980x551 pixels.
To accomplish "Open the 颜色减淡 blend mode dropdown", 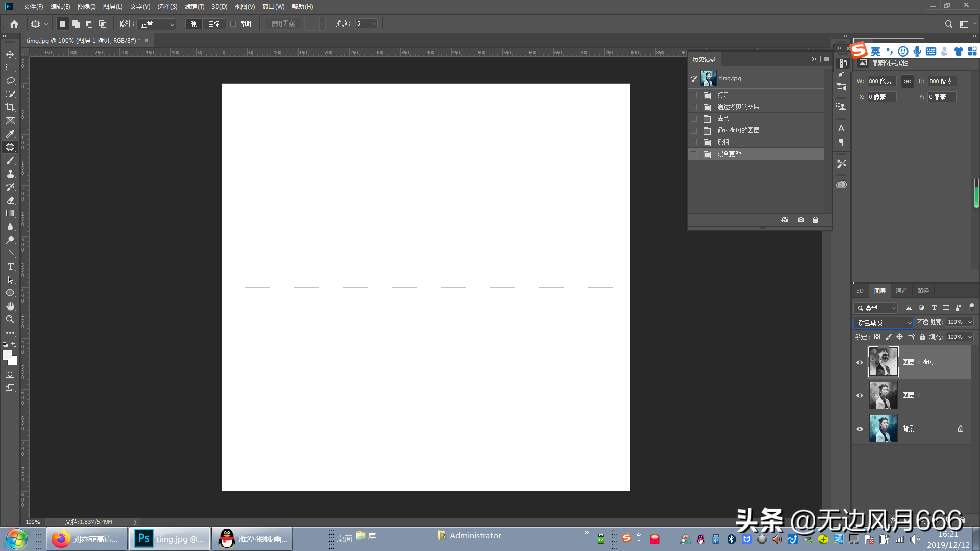I will (x=884, y=323).
